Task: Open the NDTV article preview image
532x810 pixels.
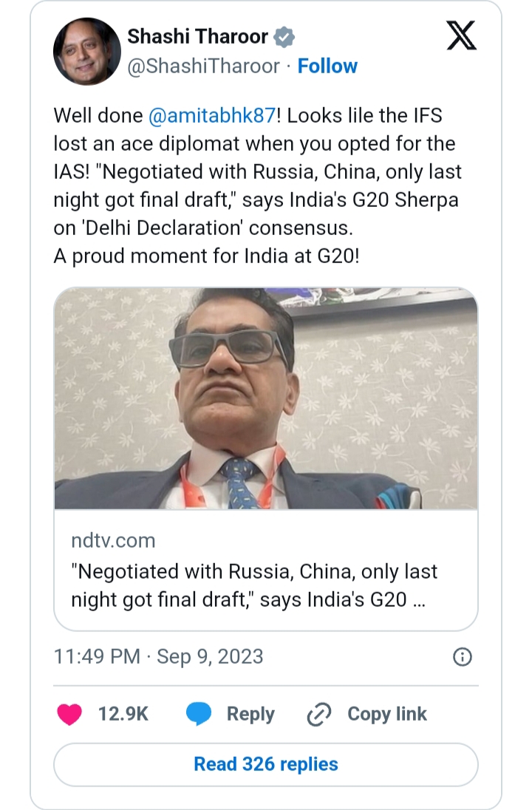Action: coord(266,398)
